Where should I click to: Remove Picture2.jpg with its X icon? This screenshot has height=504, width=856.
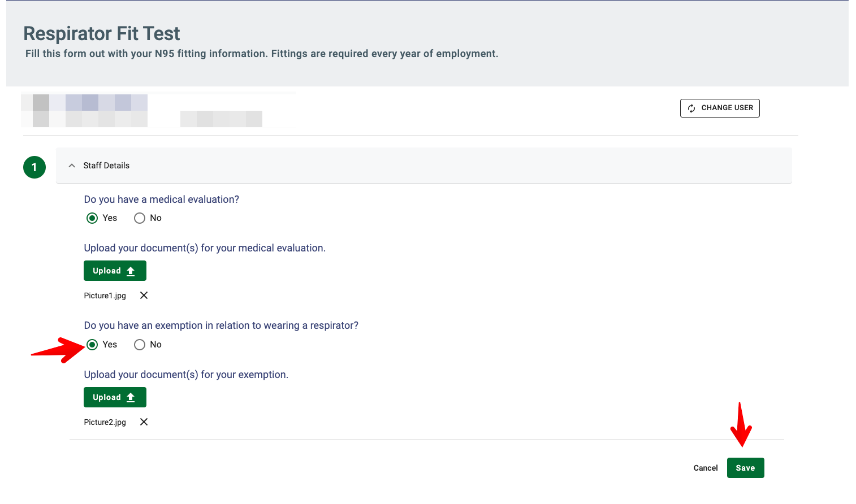pos(144,422)
